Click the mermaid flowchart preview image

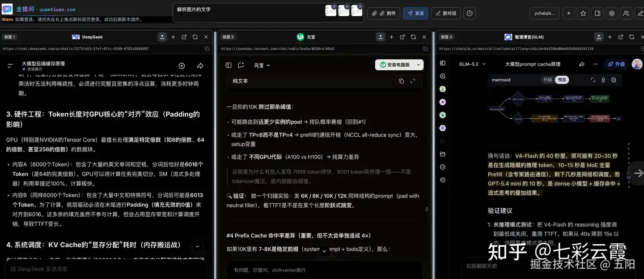[x=555, y=108]
